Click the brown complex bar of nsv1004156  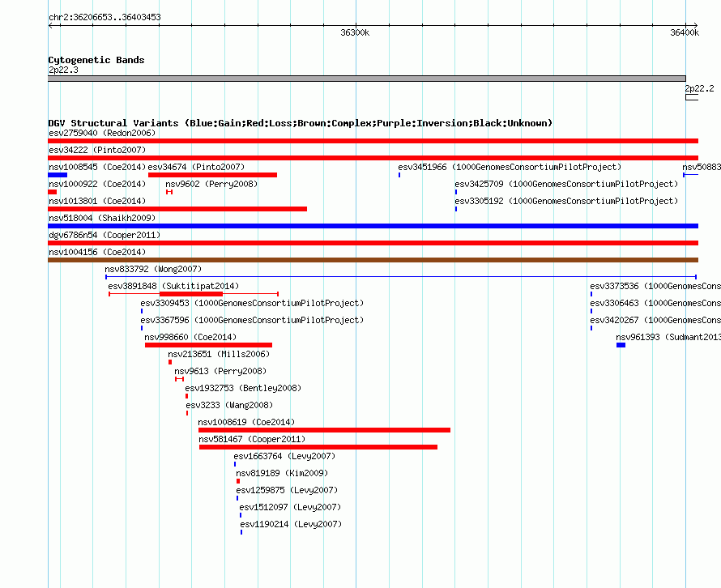point(373,260)
